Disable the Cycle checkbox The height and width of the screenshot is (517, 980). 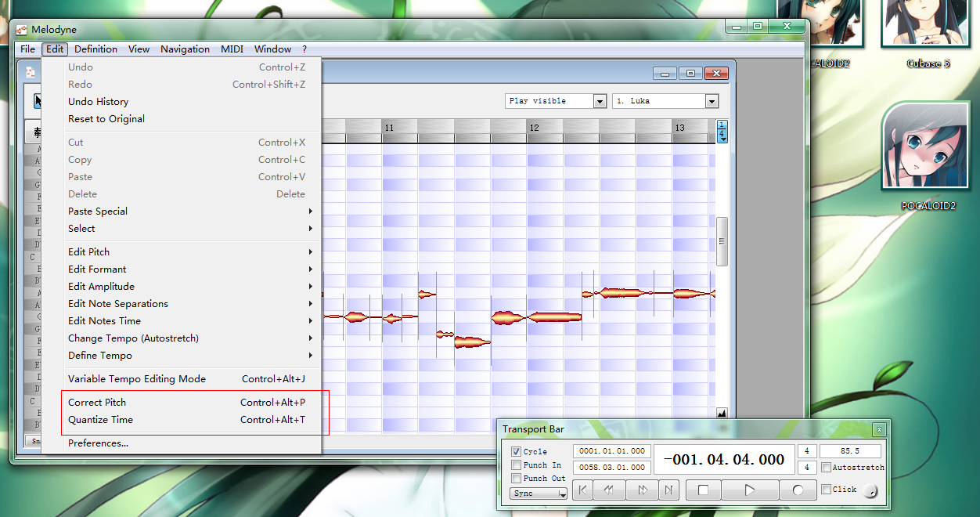(x=516, y=452)
